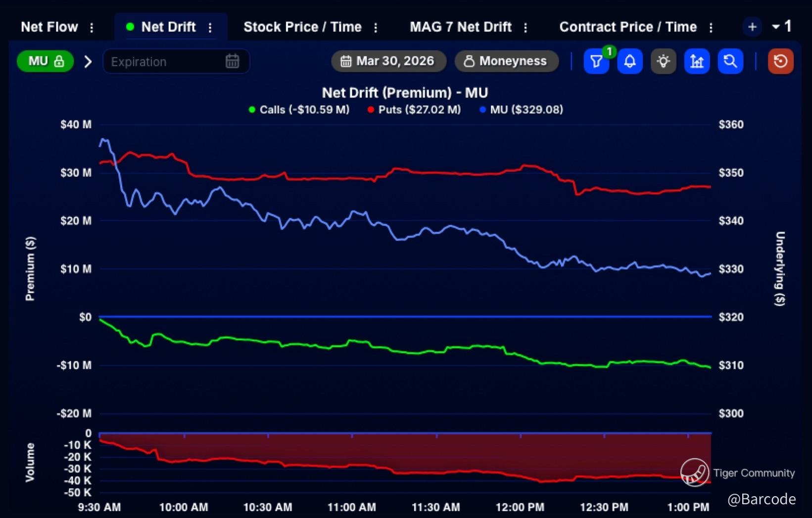Toggle the MU price series in legend

point(521,109)
